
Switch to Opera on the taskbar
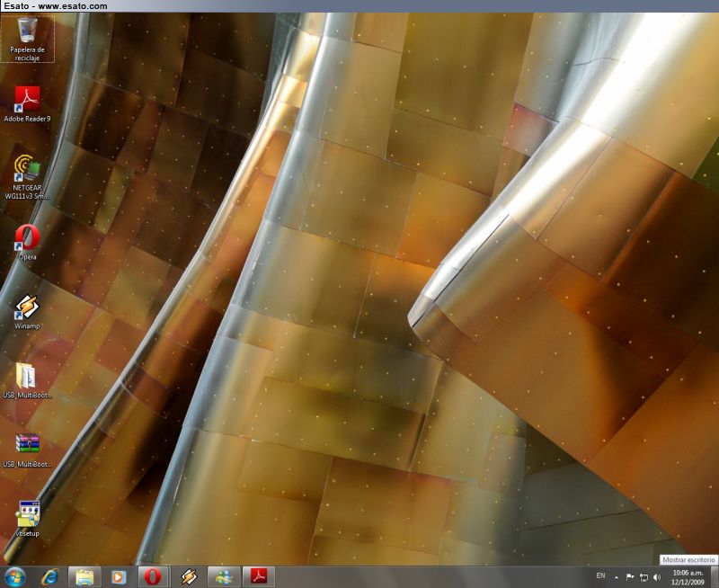coord(154,577)
